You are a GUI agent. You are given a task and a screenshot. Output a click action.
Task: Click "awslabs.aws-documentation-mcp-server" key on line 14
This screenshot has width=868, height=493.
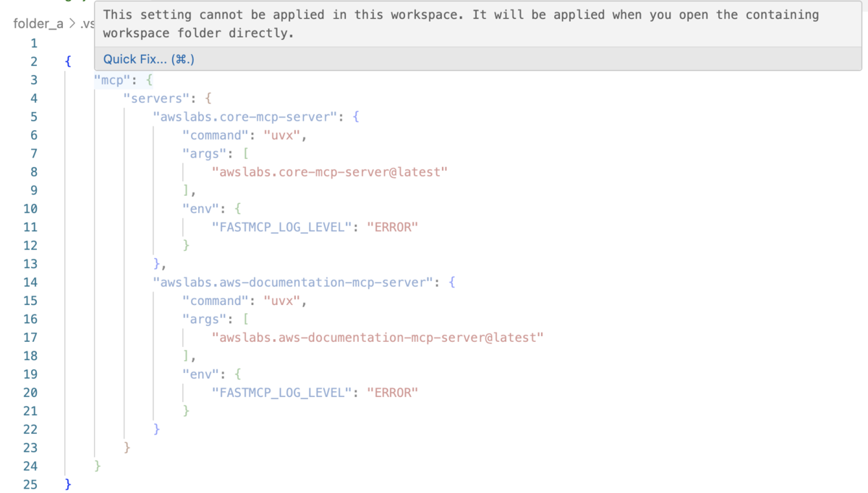(x=294, y=282)
